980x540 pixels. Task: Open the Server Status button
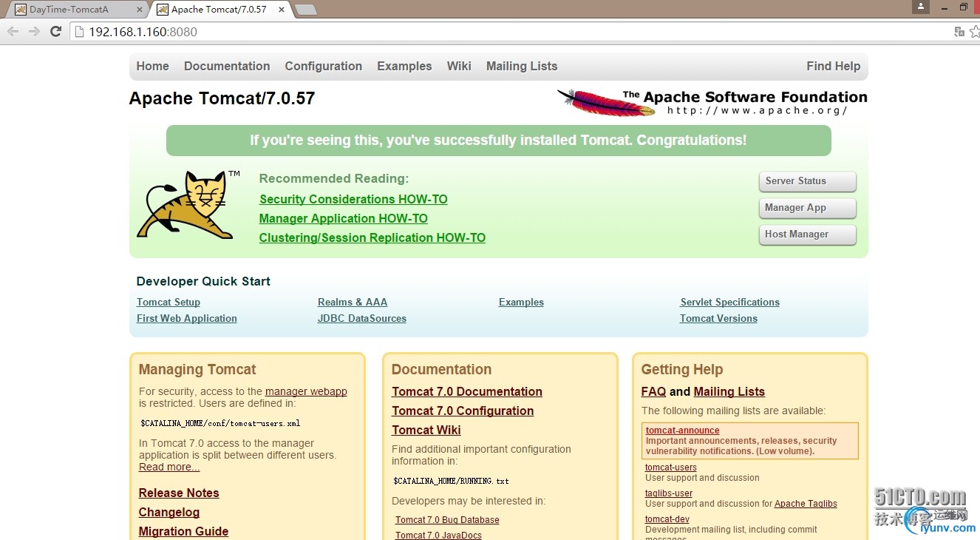807,181
